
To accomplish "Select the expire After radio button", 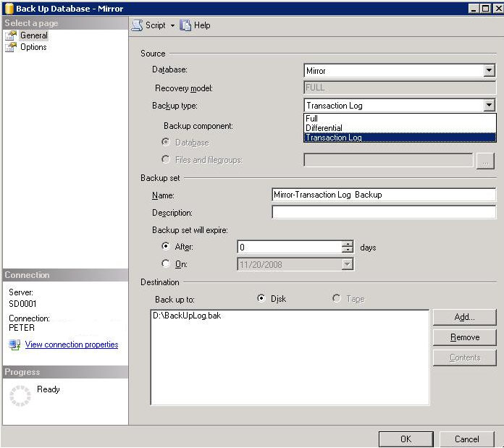I will [x=166, y=246].
